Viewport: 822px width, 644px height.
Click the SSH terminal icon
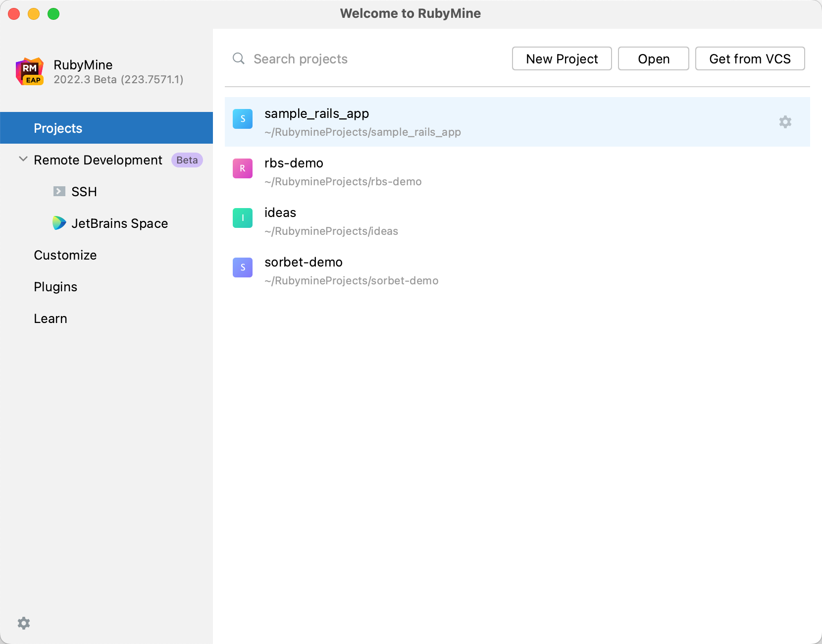[x=59, y=192]
